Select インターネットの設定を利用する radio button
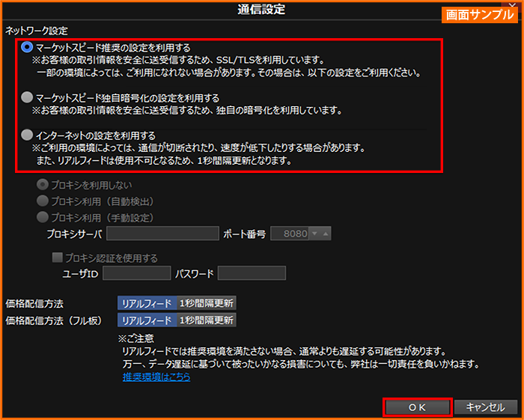This screenshot has height=420, width=524. [27, 135]
